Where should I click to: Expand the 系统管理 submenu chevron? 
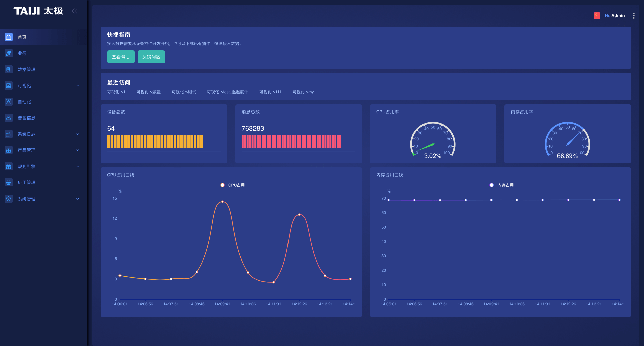point(78,199)
